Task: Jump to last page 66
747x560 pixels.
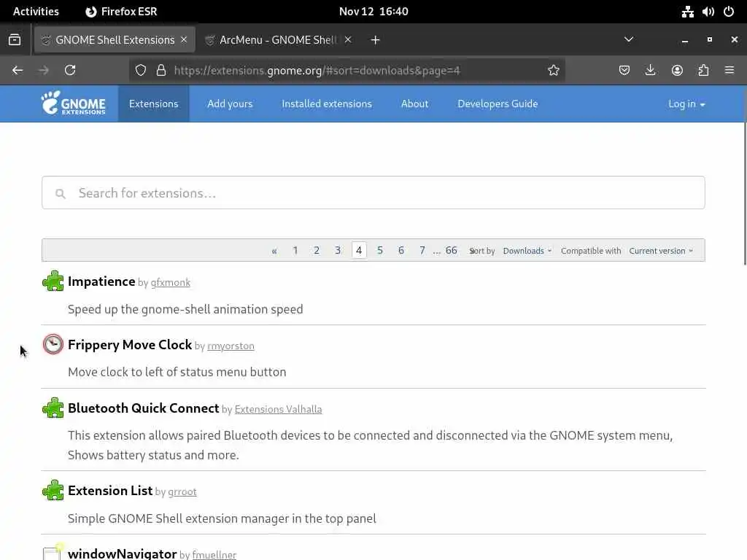Action: (x=451, y=251)
